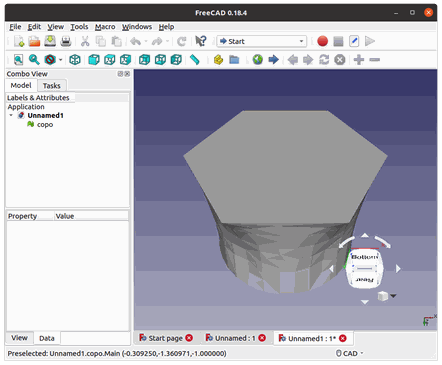Reload the web page icon
442x365 pixels.
(324, 60)
